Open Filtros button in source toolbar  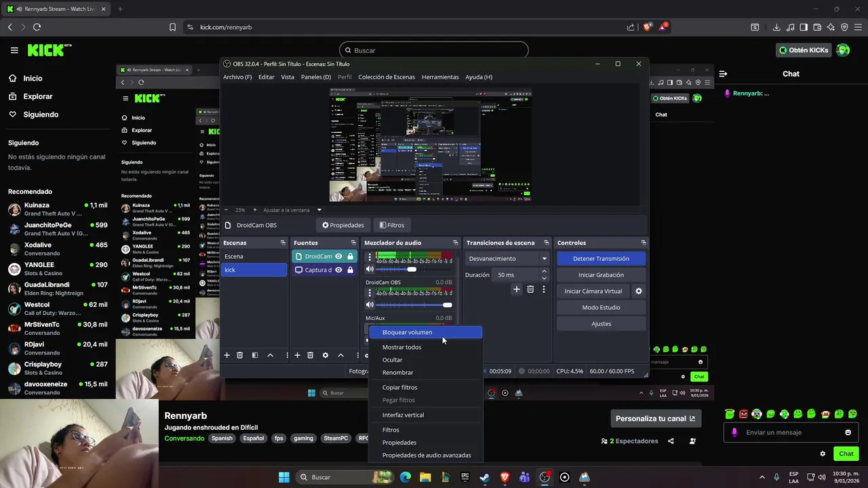[x=392, y=225]
